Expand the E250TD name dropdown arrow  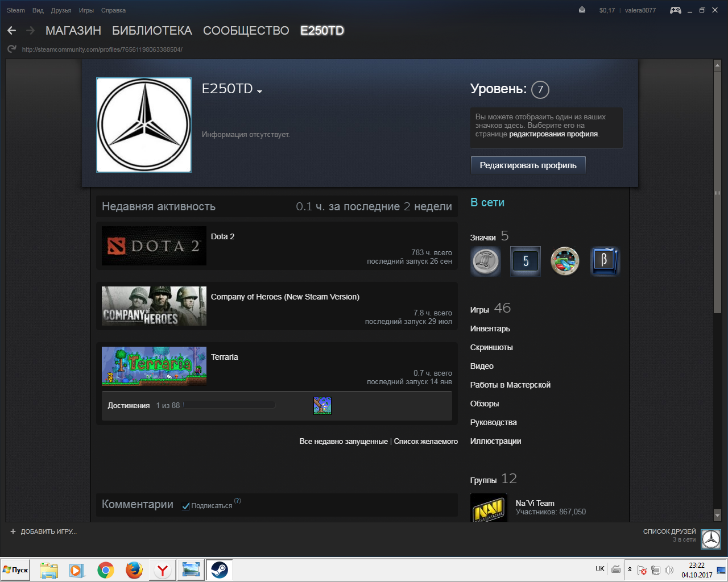pos(259,91)
